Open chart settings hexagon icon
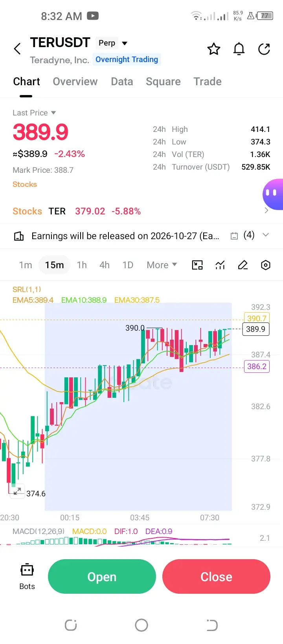The height and width of the screenshot is (644, 283). [x=266, y=265]
